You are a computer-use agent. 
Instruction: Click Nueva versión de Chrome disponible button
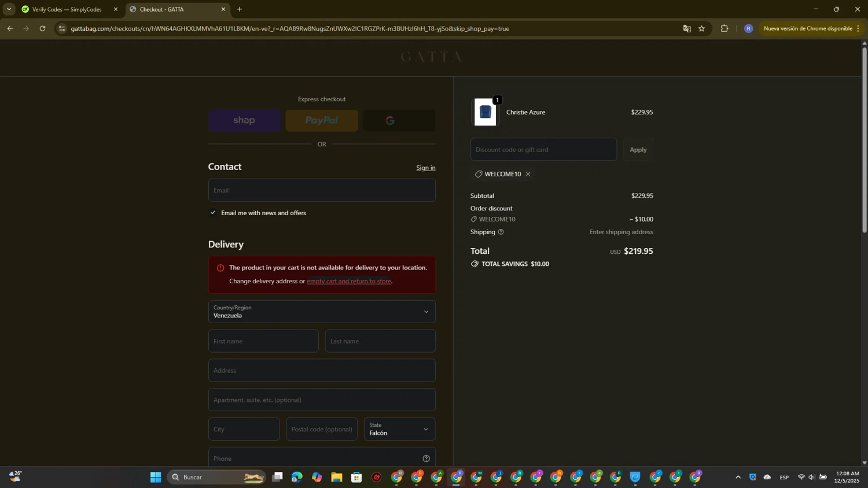(x=808, y=28)
